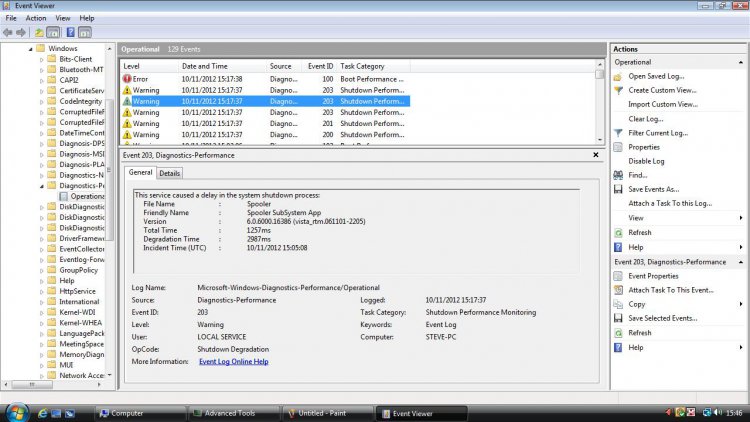Click the Show/Hide Action Pane icon

coord(85,33)
